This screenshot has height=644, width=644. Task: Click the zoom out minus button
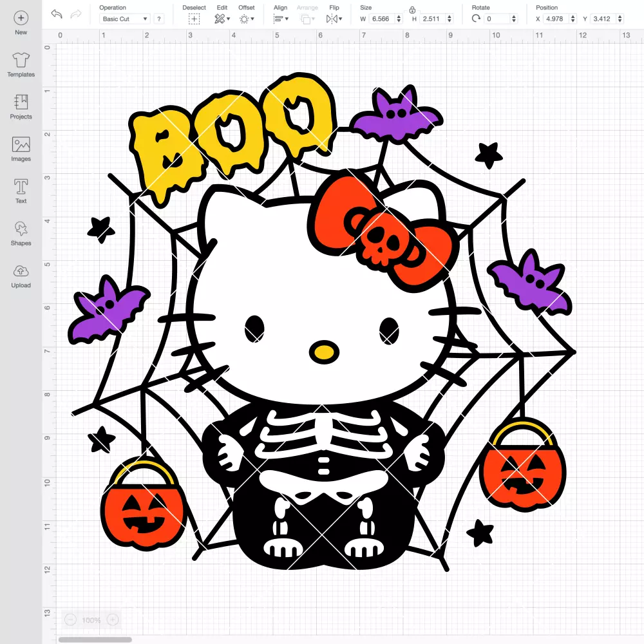pyautogui.click(x=70, y=620)
